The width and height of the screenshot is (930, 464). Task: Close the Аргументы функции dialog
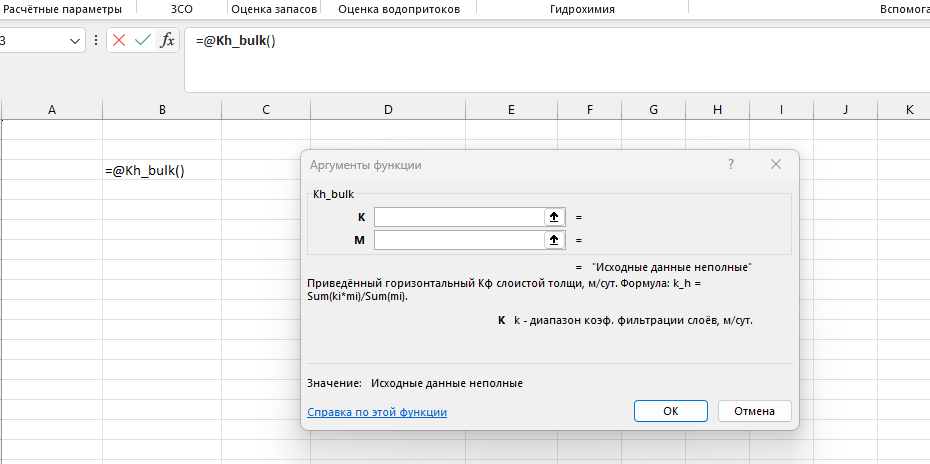775,164
